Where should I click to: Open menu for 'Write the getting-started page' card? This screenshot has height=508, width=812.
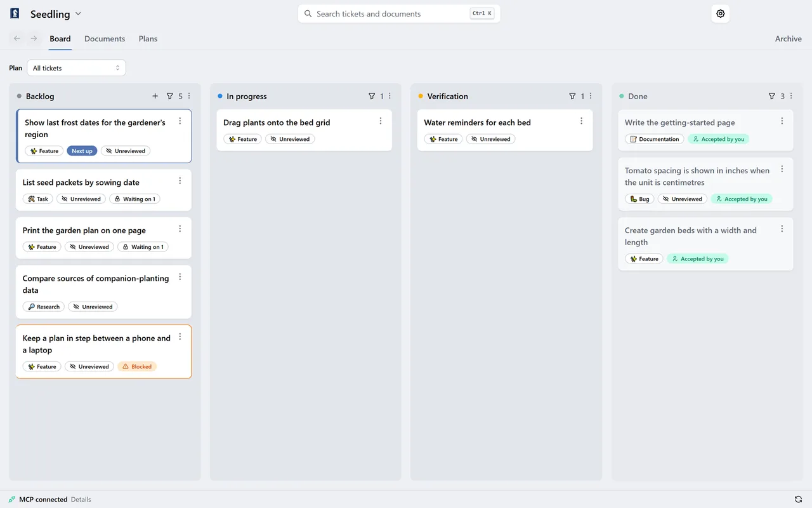pos(782,121)
